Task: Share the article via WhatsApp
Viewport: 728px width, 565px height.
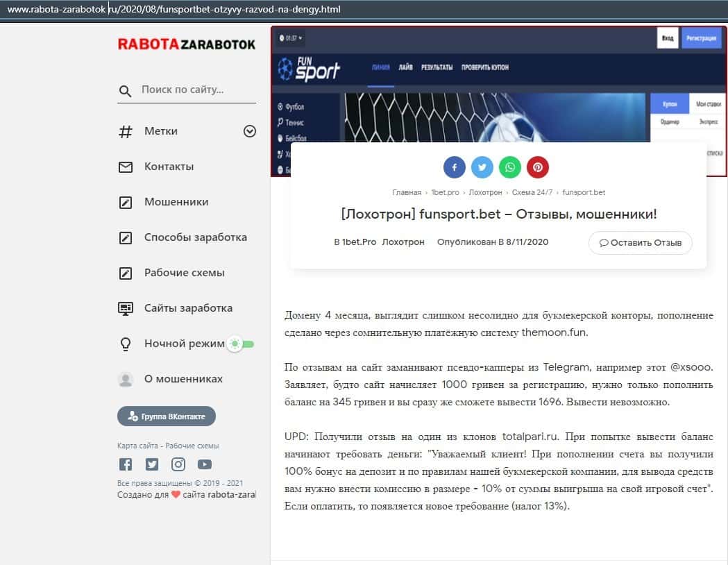Action: (x=510, y=167)
